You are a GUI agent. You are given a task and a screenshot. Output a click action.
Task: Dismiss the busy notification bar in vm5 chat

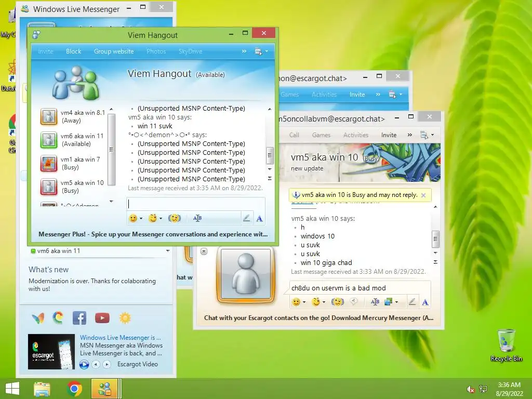coord(423,195)
